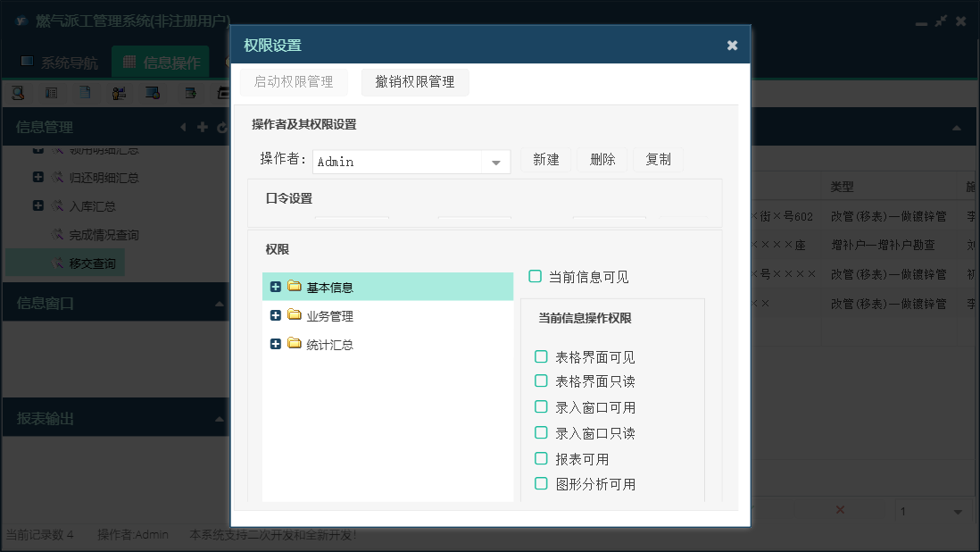Viewport: 980px width, 552px height.
Task: Click the 业务管理 folder icon
Action: 295,315
